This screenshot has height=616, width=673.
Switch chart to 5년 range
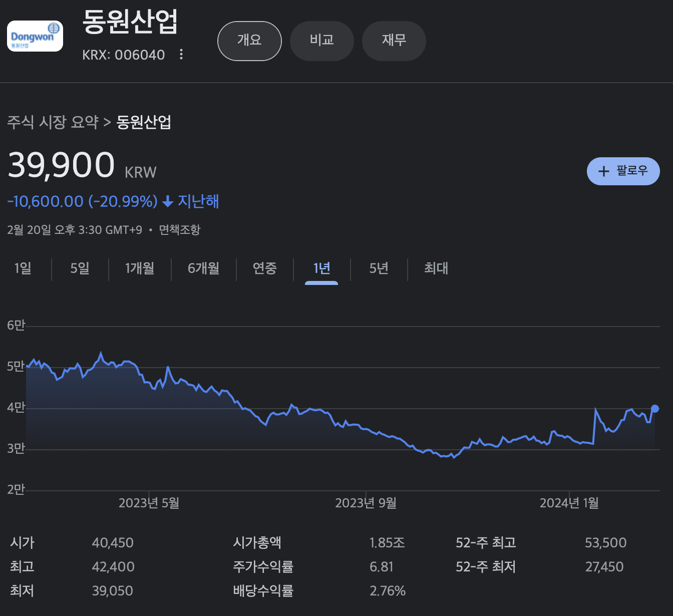(379, 268)
